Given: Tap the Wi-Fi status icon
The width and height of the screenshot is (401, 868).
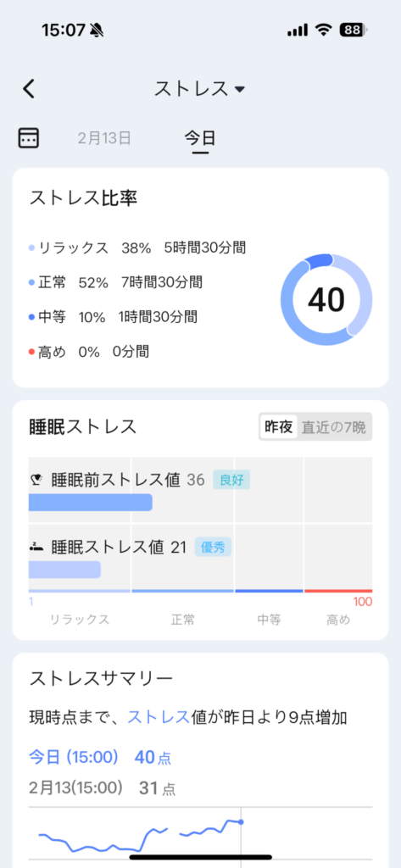Looking at the screenshot, I should click(x=324, y=30).
